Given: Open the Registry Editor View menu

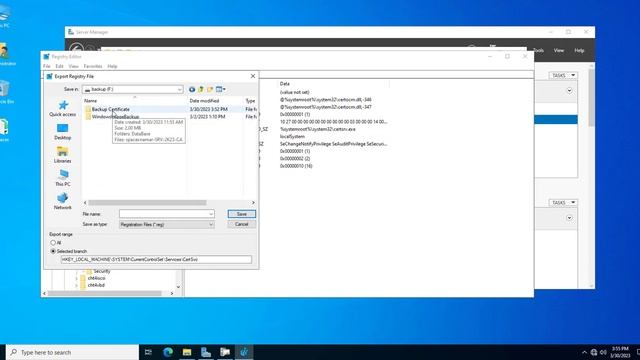Looking at the screenshot, I should point(73,67).
